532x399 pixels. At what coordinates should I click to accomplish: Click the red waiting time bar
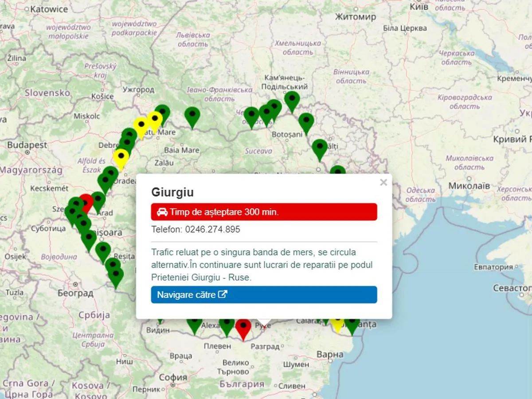[264, 212]
